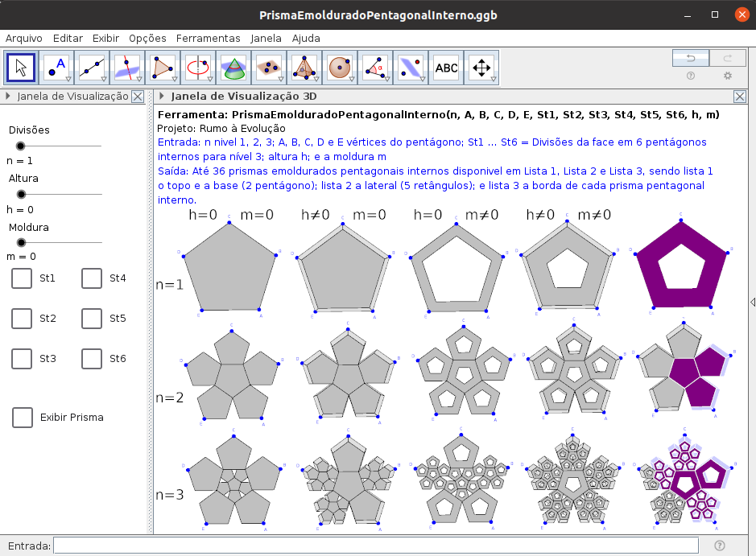Click into the Entrada input field

pos(376,546)
